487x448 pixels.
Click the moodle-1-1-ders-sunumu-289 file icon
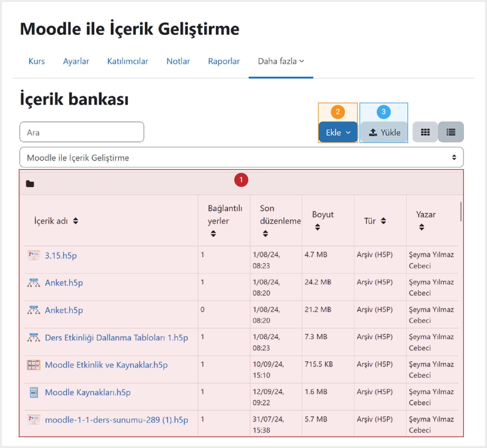point(34,420)
